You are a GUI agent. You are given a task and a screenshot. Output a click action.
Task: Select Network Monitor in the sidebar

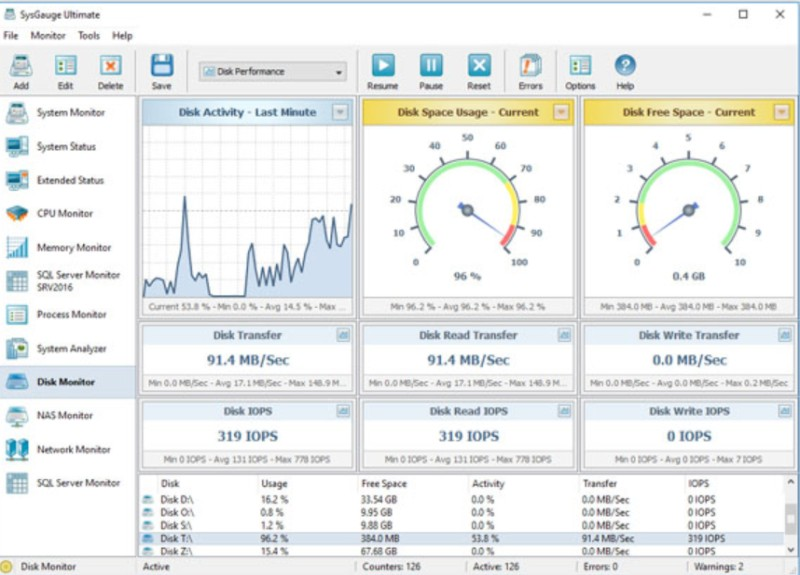click(x=73, y=450)
